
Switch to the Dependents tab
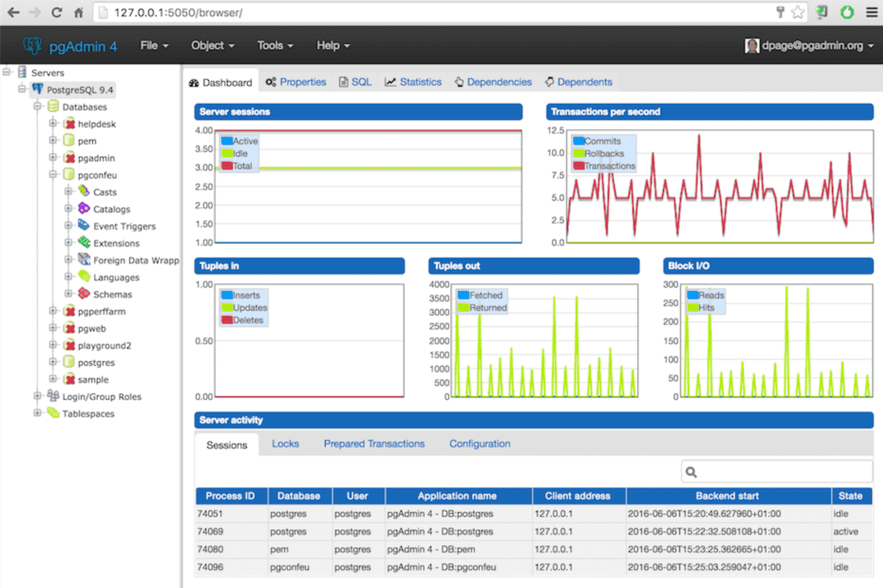(579, 82)
